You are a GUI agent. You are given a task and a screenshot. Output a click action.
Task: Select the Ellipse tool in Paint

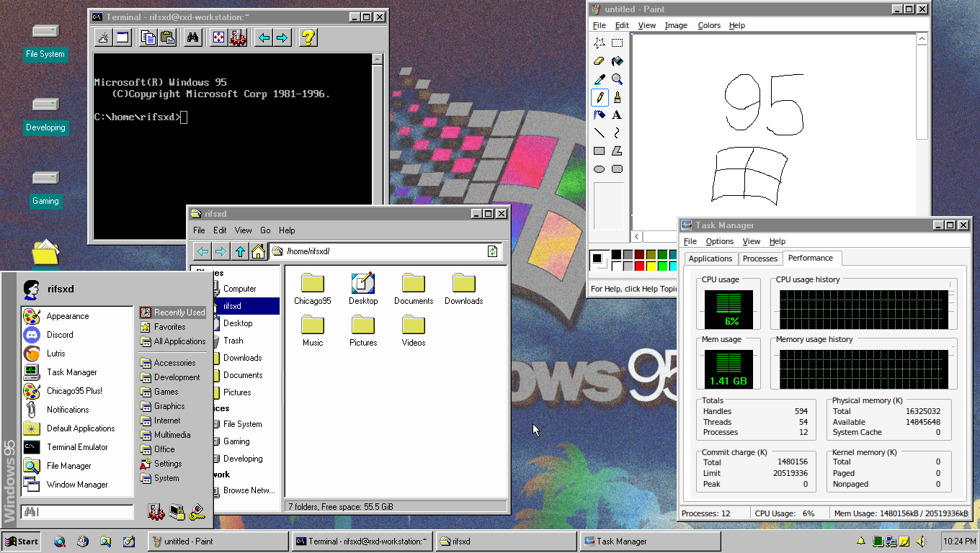(600, 169)
